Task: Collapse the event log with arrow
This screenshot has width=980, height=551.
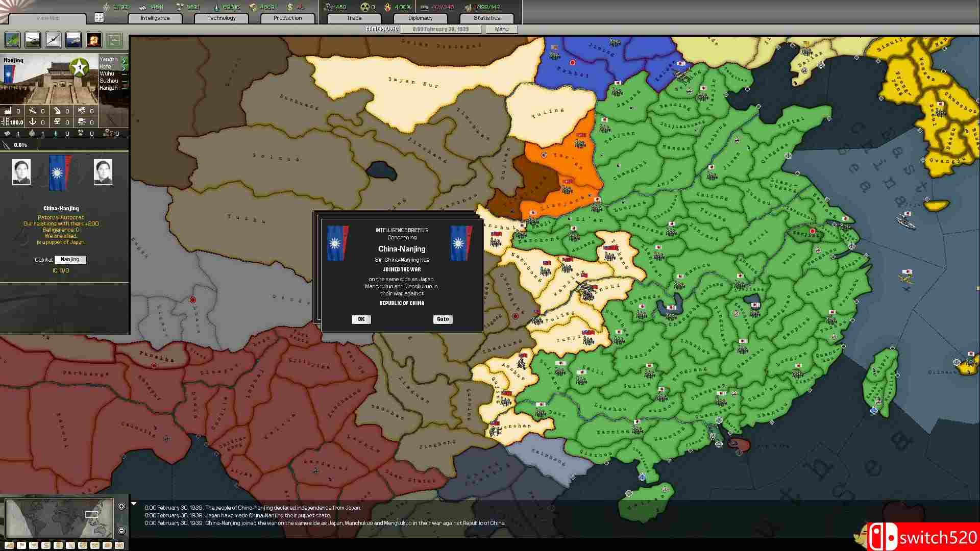Action: click(134, 504)
